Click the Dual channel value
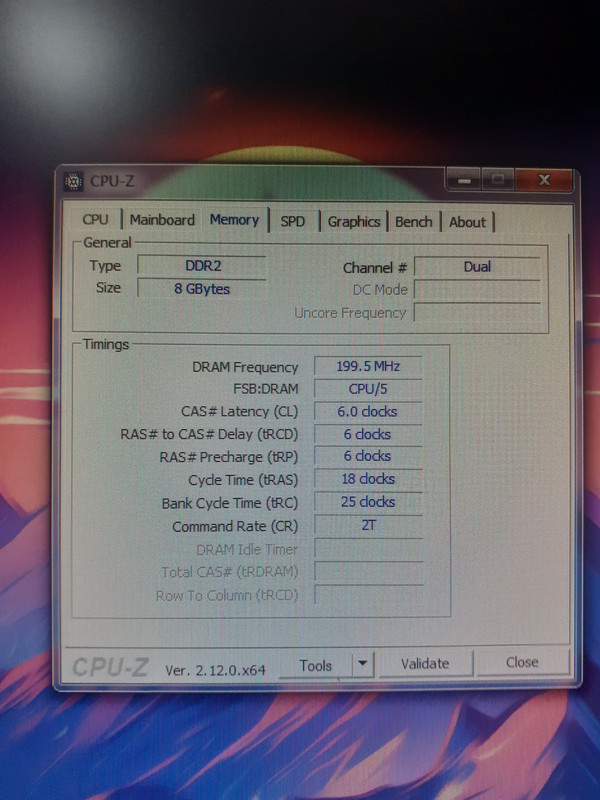The image size is (600, 800). (477, 267)
